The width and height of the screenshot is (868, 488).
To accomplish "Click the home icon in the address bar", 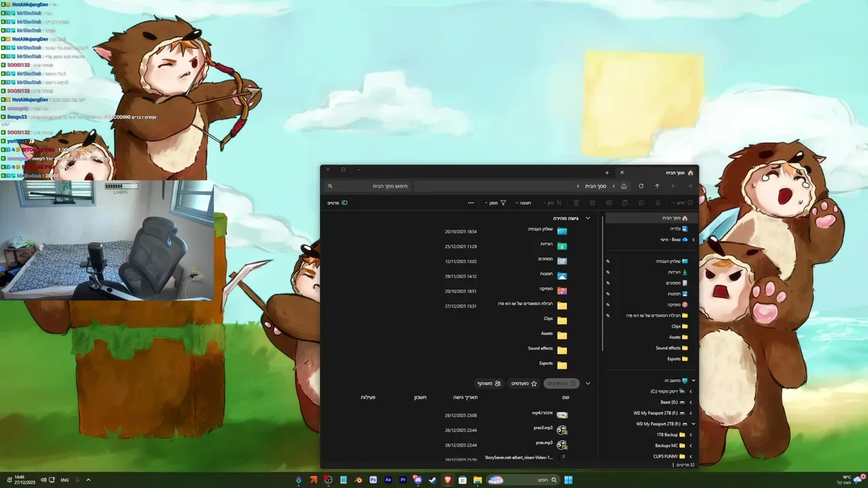I will click(624, 186).
